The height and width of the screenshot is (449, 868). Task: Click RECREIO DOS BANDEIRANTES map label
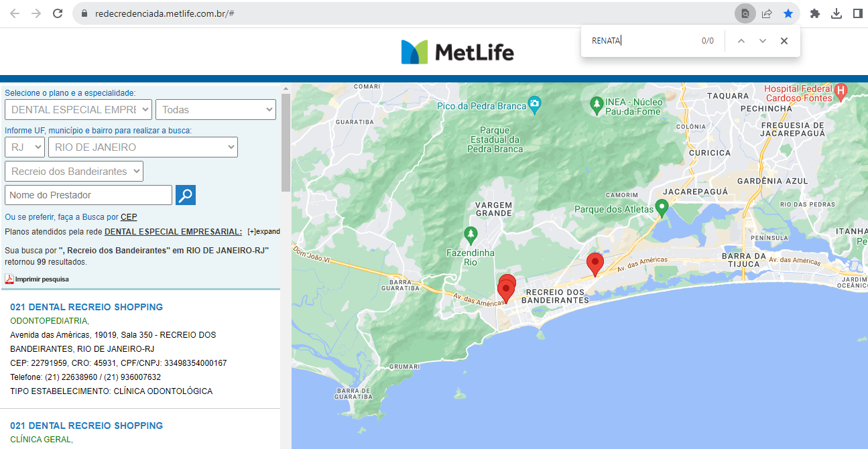pyautogui.click(x=555, y=296)
